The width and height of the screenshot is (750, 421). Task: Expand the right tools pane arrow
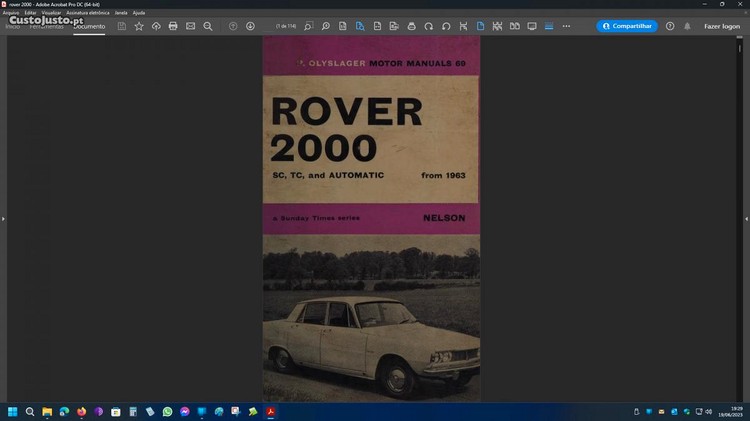tap(746, 218)
